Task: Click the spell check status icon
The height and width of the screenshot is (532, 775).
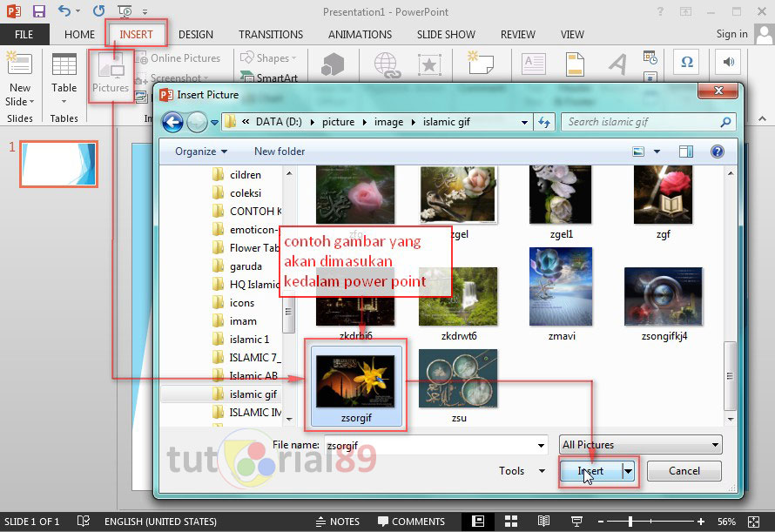Action: (x=84, y=522)
